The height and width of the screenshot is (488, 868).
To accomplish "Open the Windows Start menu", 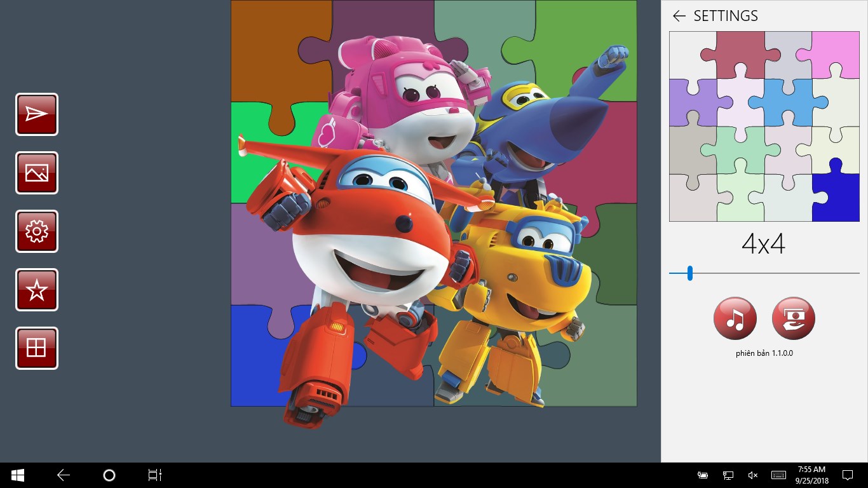I will coord(18,475).
